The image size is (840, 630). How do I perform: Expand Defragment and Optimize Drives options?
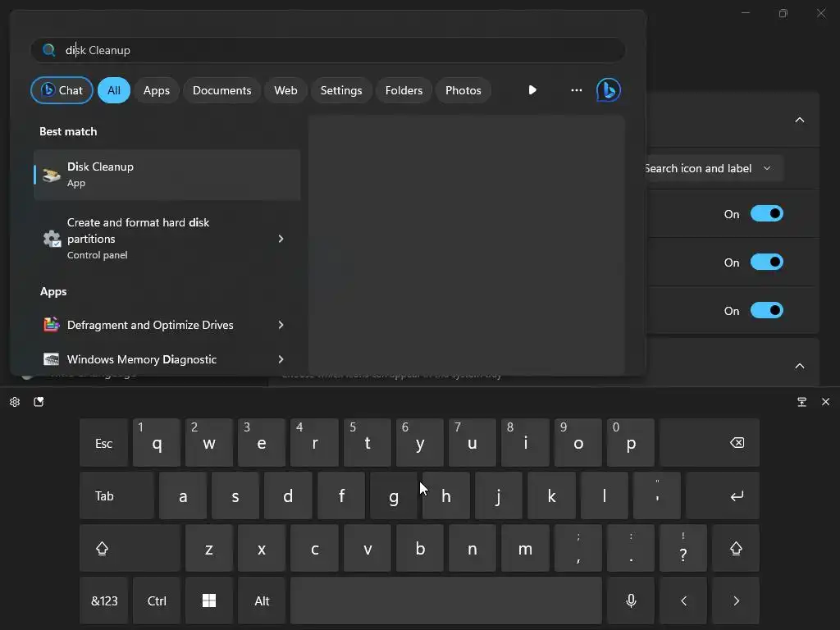pos(281,325)
